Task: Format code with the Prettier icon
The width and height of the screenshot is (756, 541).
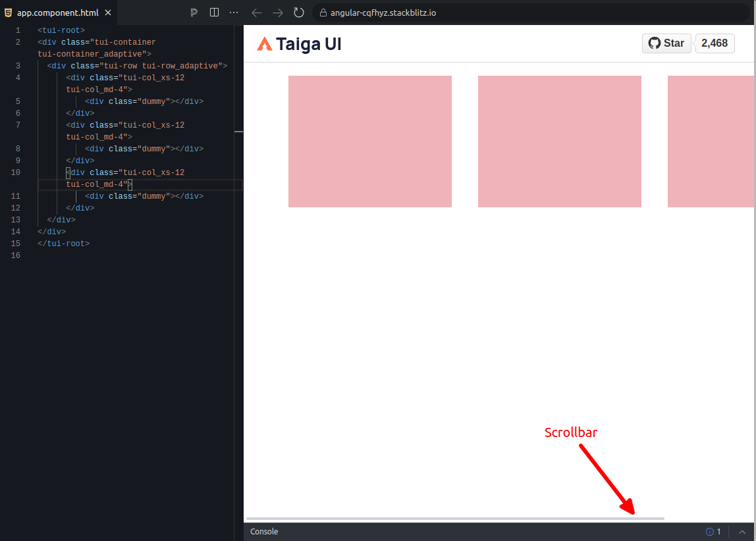Action: tap(194, 12)
